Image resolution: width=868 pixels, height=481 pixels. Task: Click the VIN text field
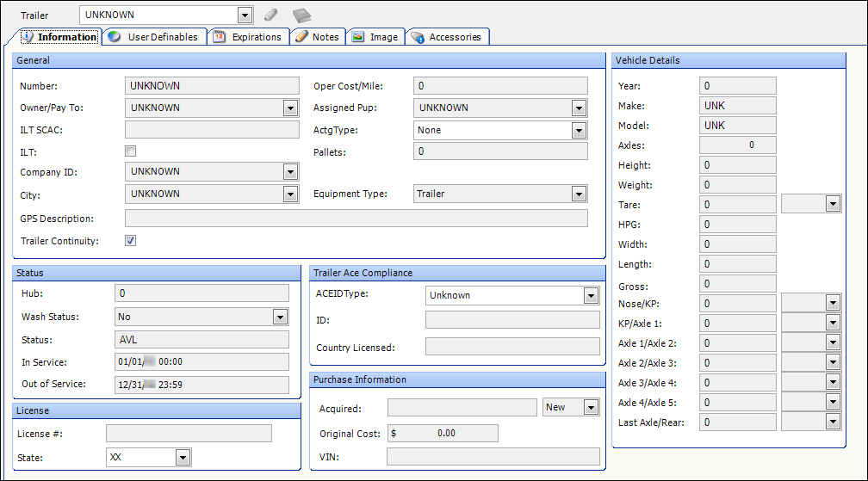[493, 457]
